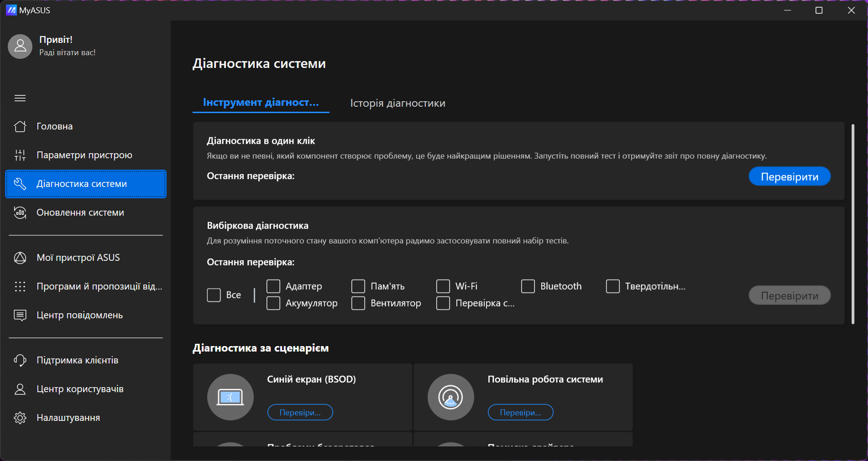Image resolution: width=868 pixels, height=461 pixels.
Task: Click the user profile avatar icon
Action: click(x=20, y=47)
